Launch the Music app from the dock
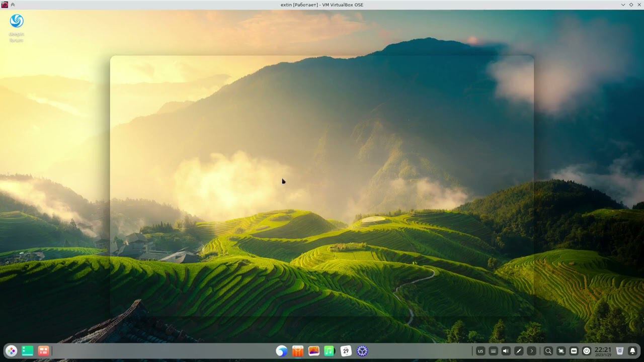Image resolution: width=644 pixels, height=362 pixels. pyautogui.click(x=330, y=351)
